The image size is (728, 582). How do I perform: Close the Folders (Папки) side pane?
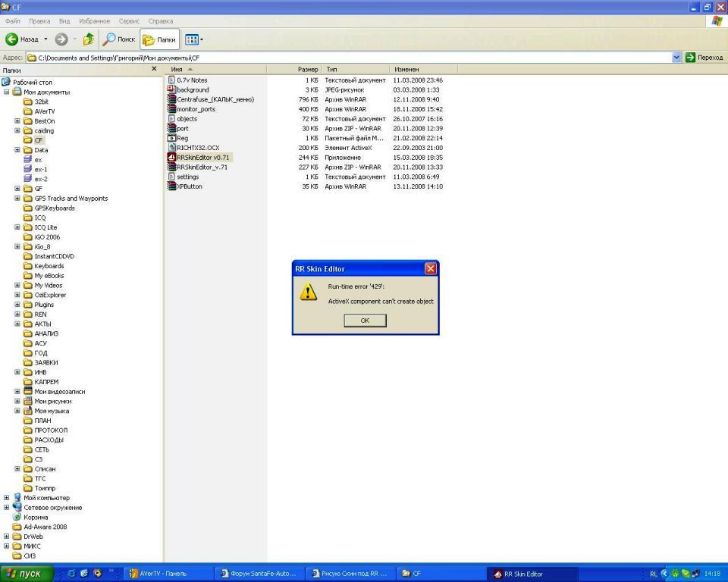click(154, 69)
